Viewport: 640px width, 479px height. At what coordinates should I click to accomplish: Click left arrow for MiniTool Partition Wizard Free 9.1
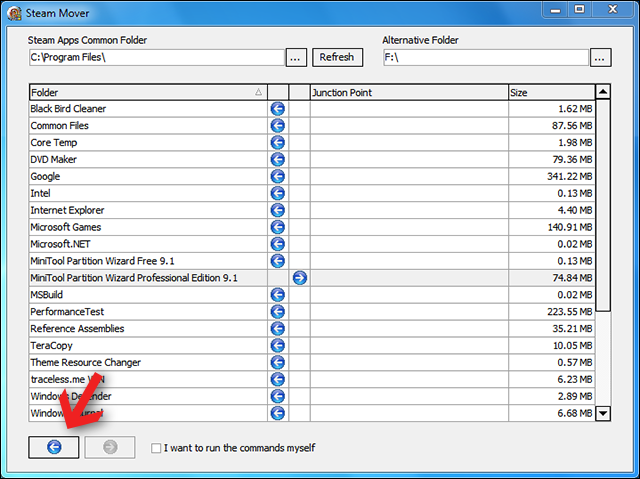(278, 261)
